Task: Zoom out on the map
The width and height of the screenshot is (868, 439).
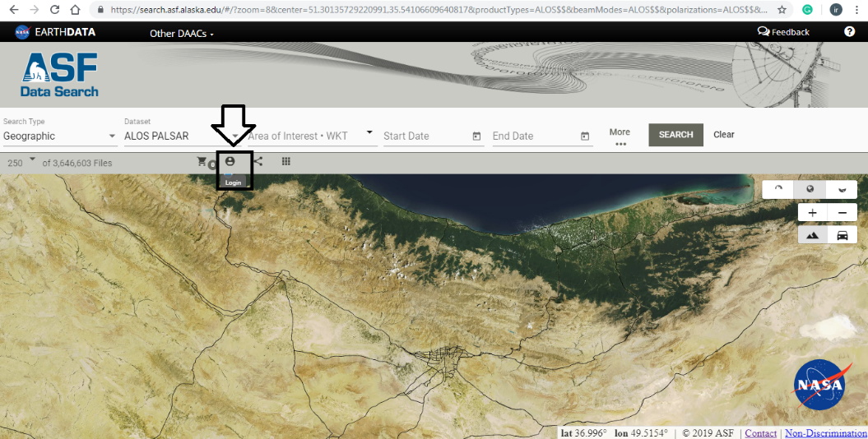Action: tap(842, 213)
